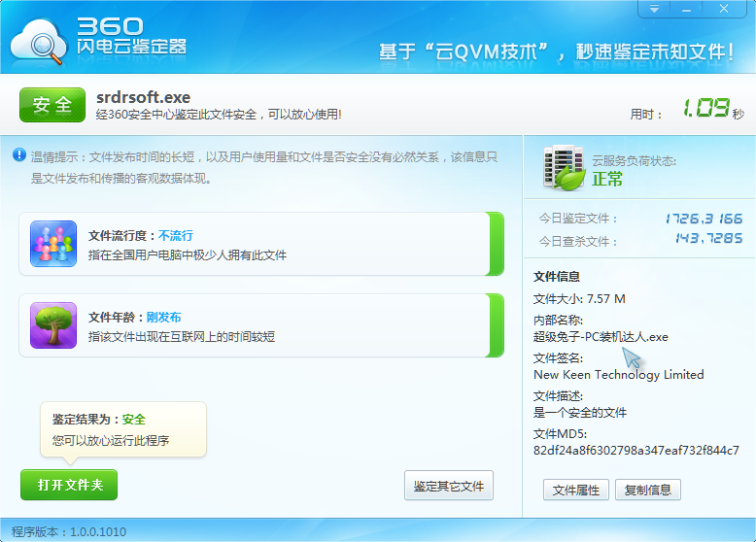Click the blue info tip icon
This screenshot has width=756, height=542.
[x=19, y=154]
